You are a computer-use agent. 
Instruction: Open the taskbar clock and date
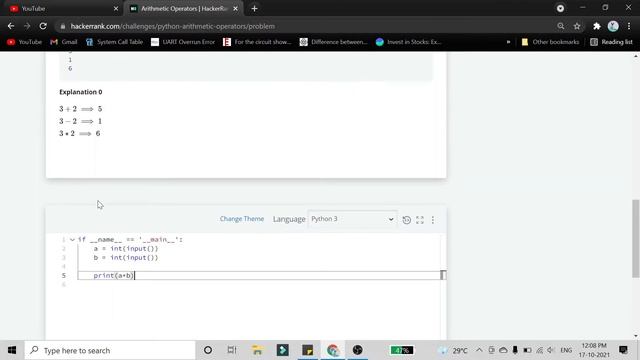(594, 350)
